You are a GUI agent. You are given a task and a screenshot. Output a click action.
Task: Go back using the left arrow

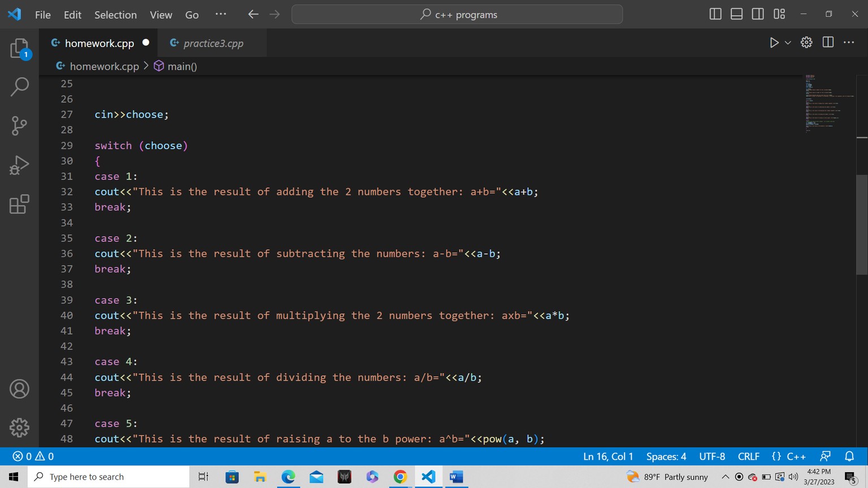pyautogui.click(x=253, y=14)
